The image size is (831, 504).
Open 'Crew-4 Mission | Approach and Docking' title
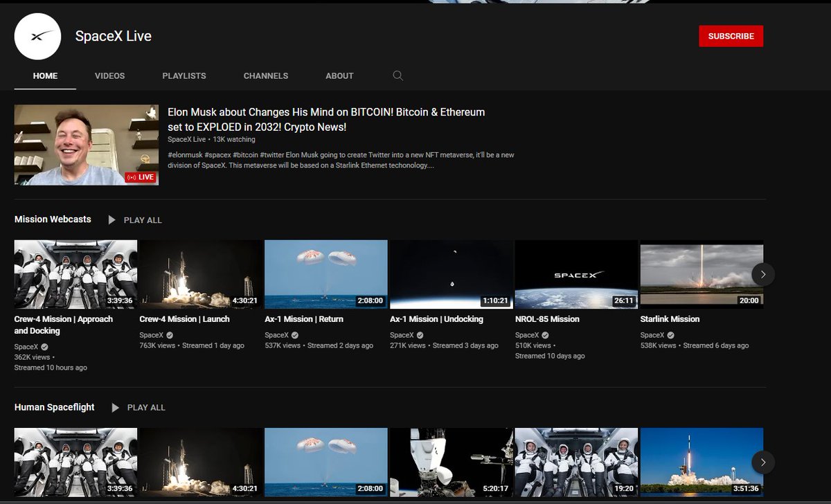click(x=64, y=325)
